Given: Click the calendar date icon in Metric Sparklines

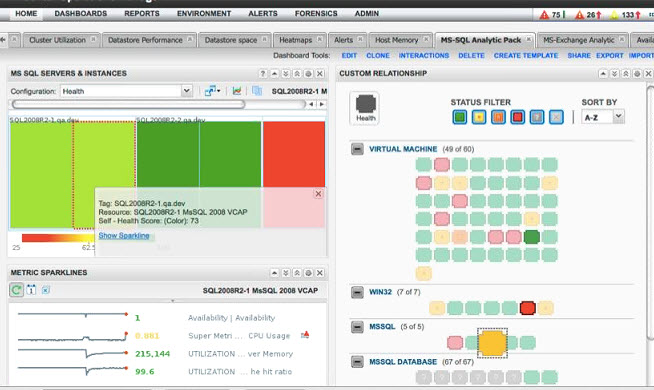Looking at the screenshot, I should [31, 290].
